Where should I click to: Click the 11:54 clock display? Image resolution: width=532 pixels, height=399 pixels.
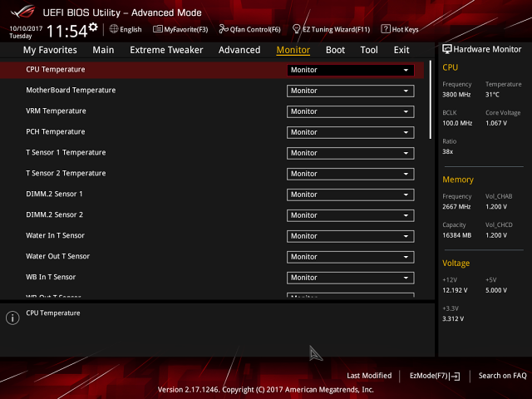coord(66,32)
